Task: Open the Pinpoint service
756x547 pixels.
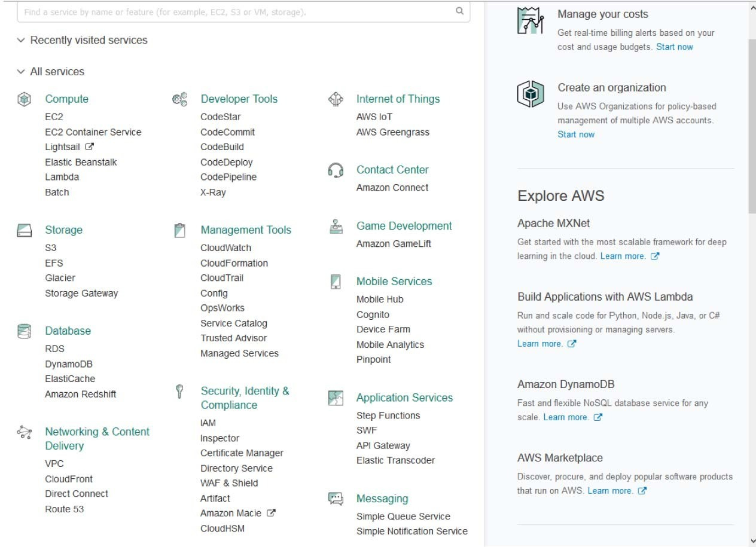Action: pyautogui.click(x=373, y=360)
